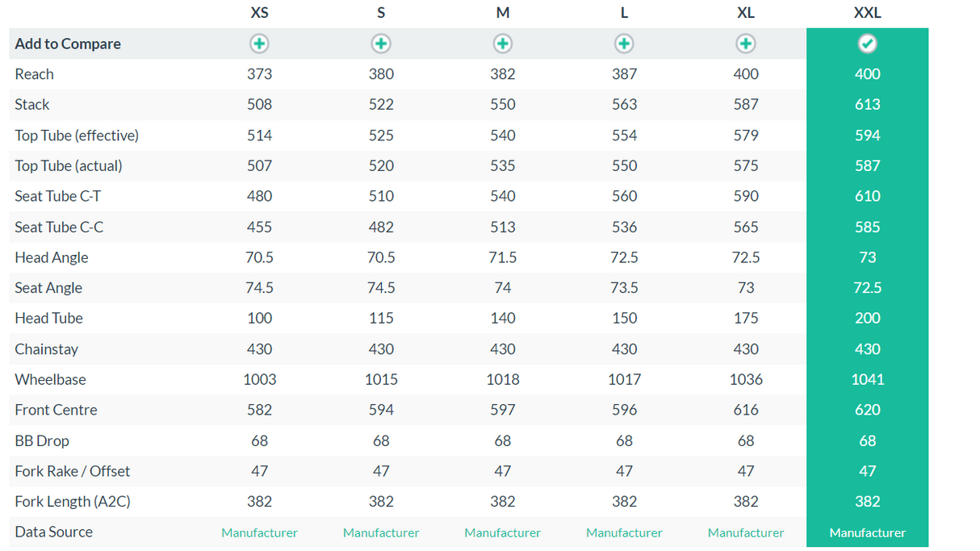Open Manufacturer data source link for L
Image resolution: width=980 pixels, height=551 pixels.
tap(624, 532)
